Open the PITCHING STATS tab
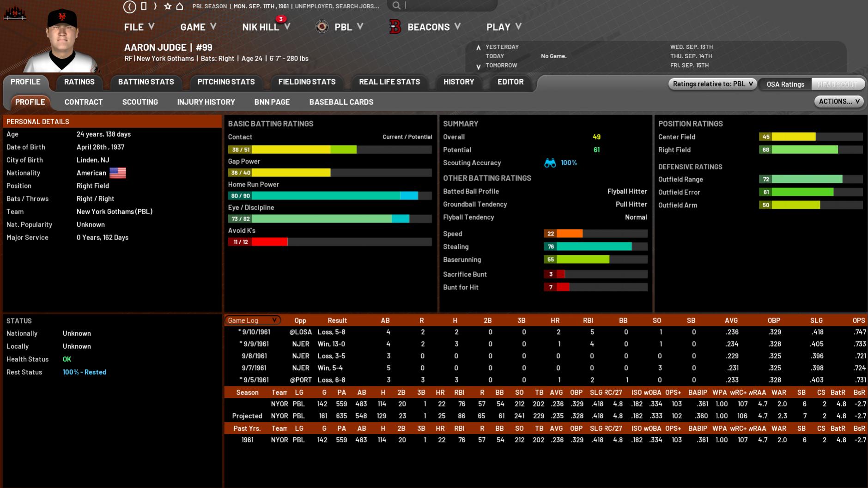 [226, 82]
